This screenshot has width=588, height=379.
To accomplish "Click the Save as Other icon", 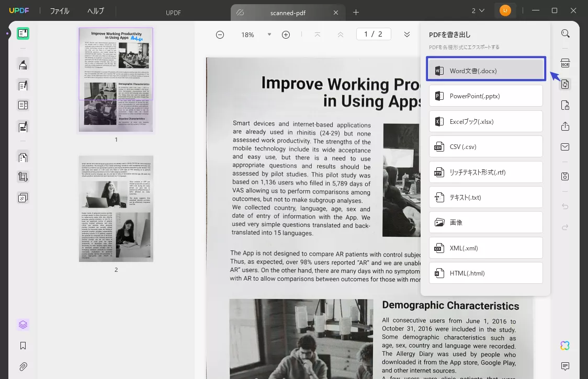I will coord(565,176).
